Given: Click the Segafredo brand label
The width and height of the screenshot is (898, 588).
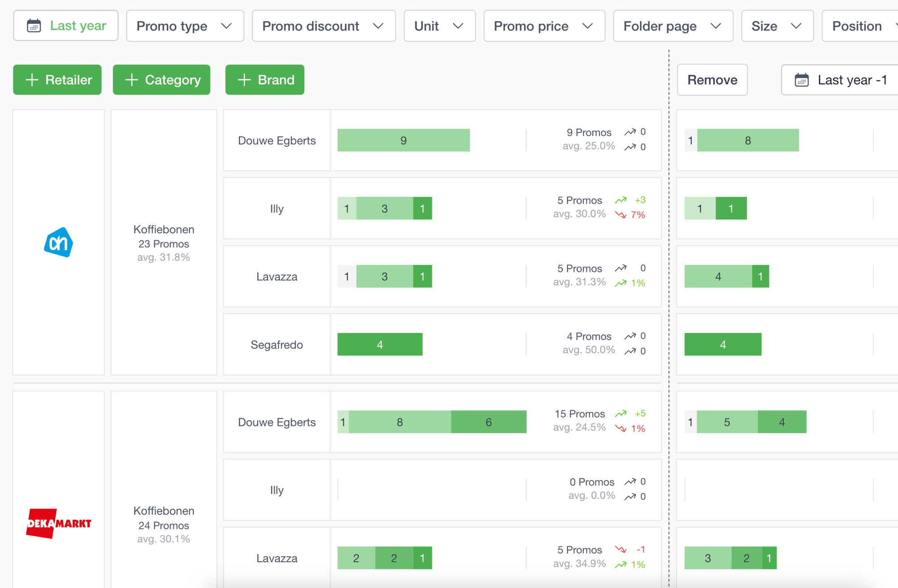Looking at the screenshot, I should 277,345.
